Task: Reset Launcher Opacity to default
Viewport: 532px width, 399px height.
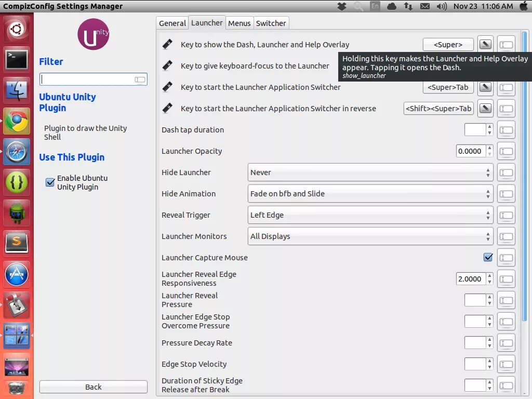Action: [506, 151]
